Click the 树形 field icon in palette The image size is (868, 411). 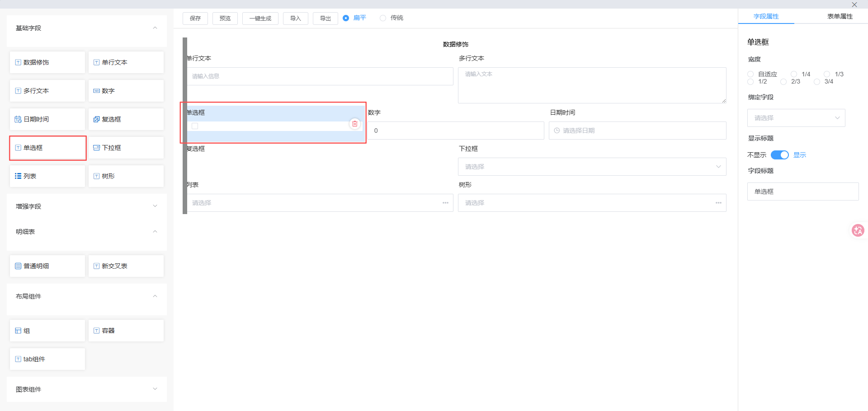click(x=96, y=176)
